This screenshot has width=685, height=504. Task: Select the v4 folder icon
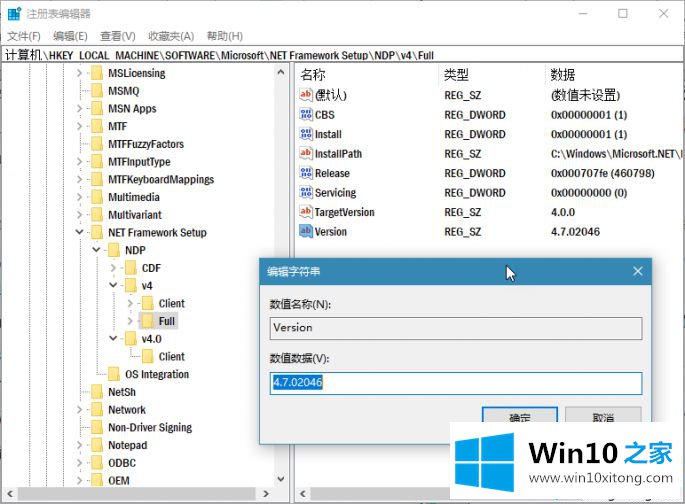pos(131,286)
